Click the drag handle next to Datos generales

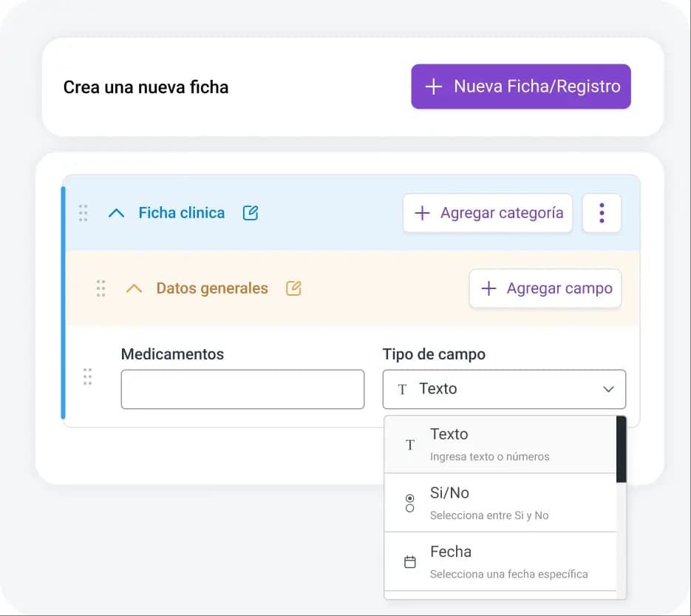click(x=101, y=288)
